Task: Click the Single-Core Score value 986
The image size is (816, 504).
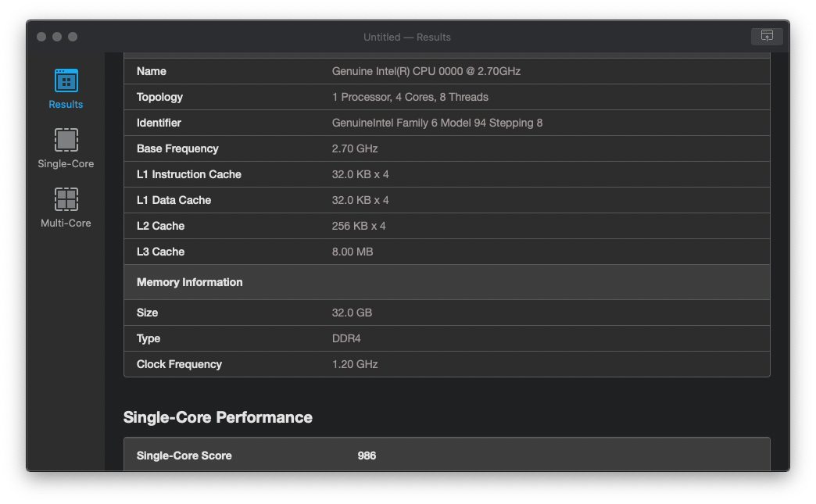Action: click(x=367, y=456)
